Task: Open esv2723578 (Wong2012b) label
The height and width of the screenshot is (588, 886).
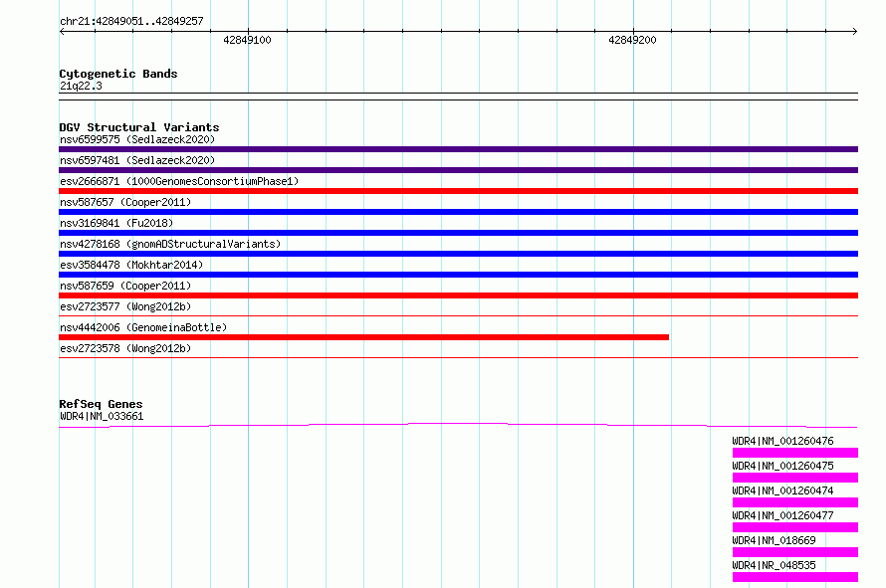Action: coord(125,348)
